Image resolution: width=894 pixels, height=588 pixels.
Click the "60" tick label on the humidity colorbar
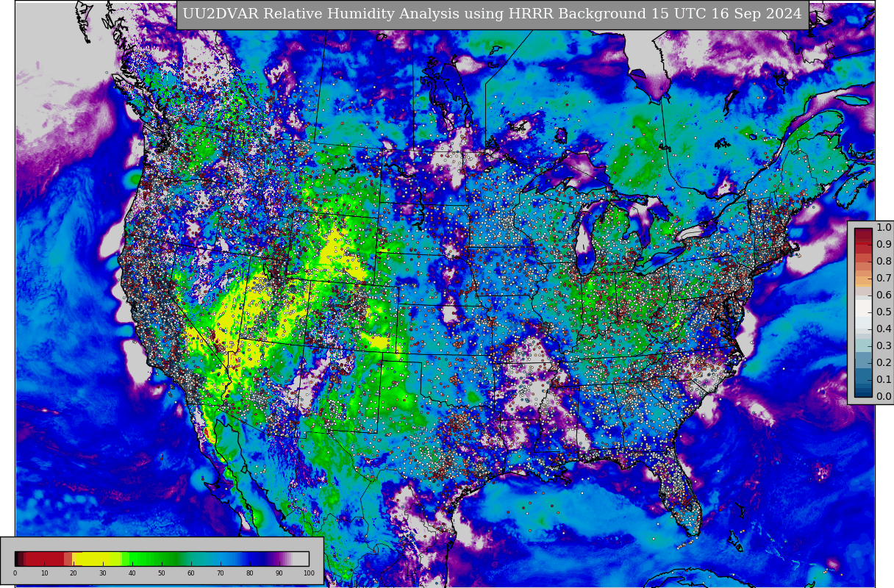coord(191,573)
